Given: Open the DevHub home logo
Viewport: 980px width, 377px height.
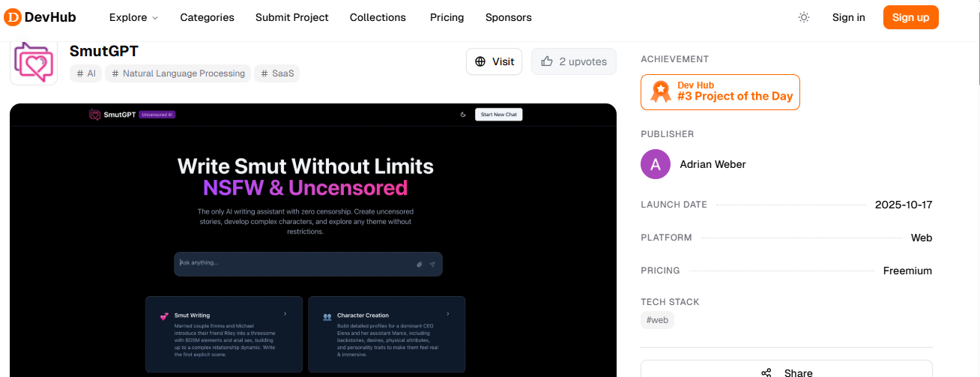Looking at the screenshot, I should coord(40,17).
